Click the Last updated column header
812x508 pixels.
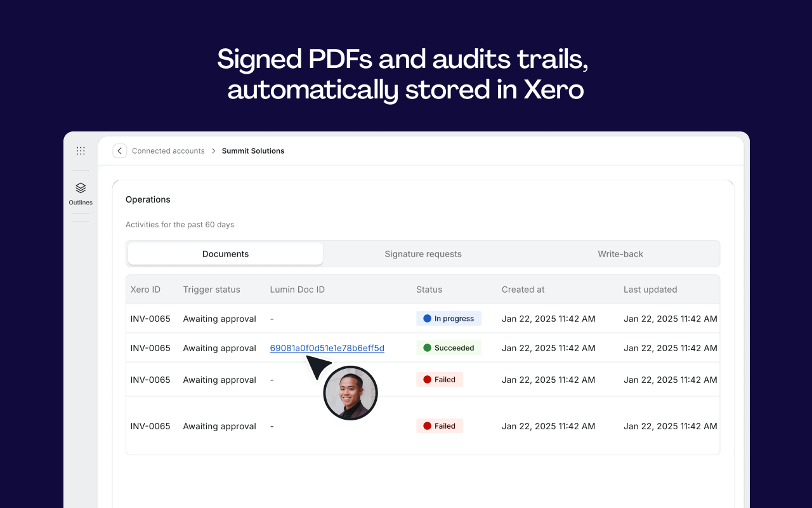click(x=650, y=290)
